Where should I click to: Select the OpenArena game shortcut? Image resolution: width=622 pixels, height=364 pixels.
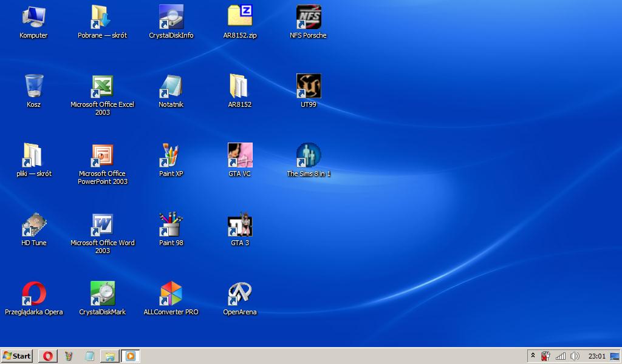tap(239, 298)
